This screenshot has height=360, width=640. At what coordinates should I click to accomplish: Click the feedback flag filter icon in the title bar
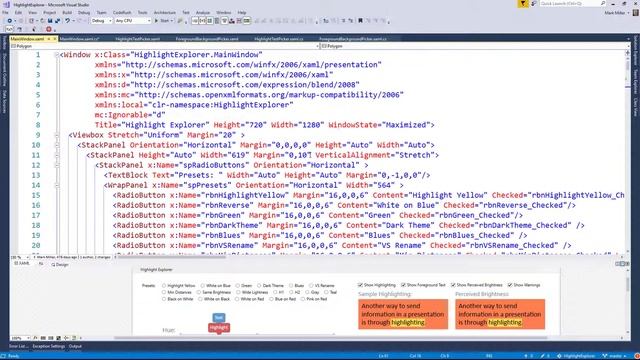coord(523,4)
